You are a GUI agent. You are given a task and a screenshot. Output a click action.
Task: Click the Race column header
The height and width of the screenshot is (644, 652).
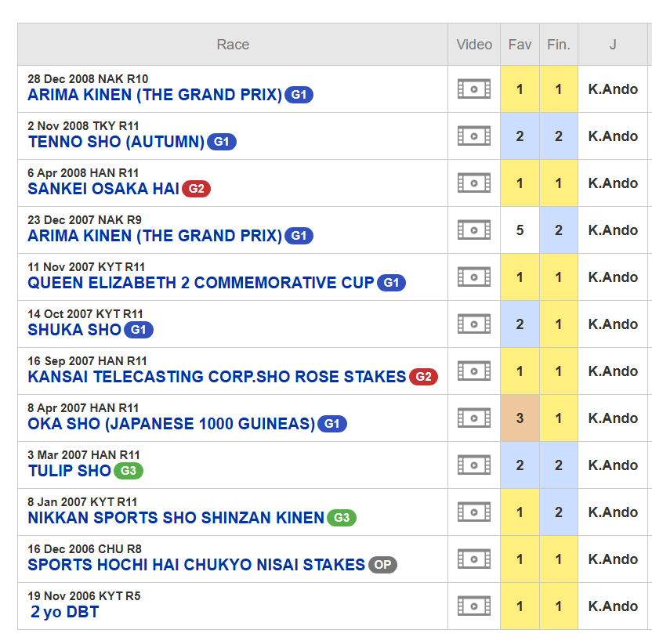point(233,45)
